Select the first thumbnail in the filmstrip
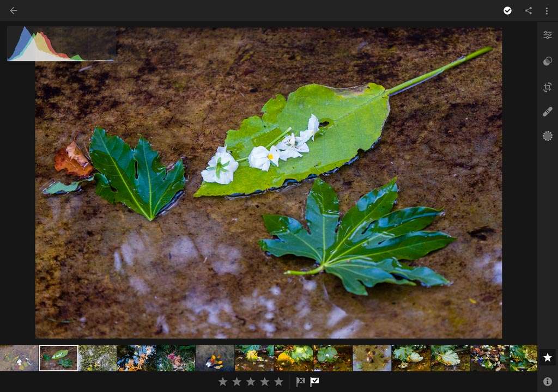Image resolution: width=558 pixels, height=392 pixels. (x=19, y=358)
